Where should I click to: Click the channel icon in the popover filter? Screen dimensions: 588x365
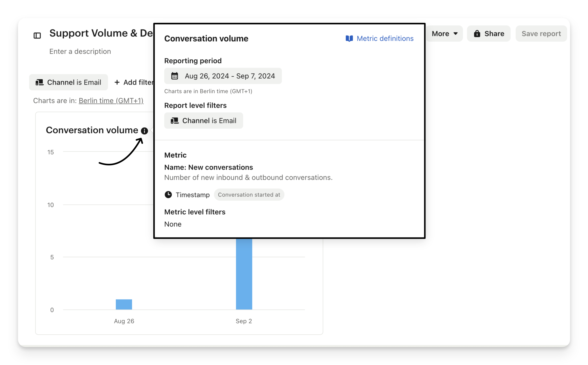click(x=174, y=121)
